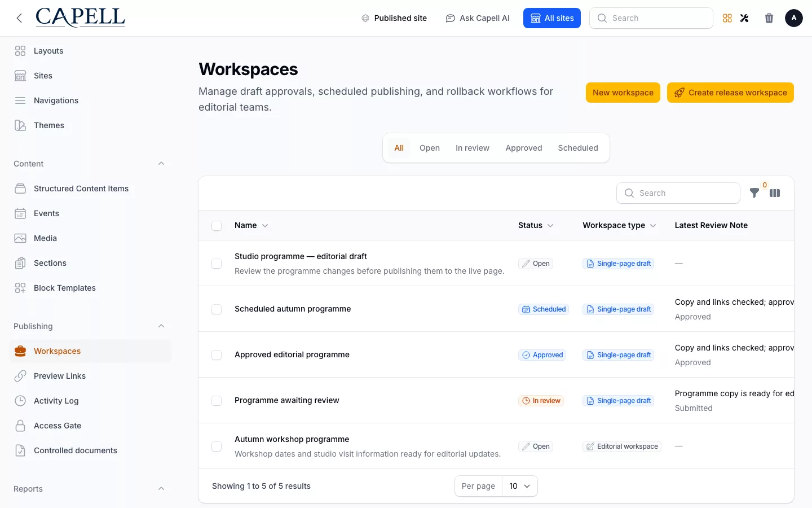Screen dimensions: 812x508
Task: Open the user avatar menu
Action: click(x=794, y=18)
